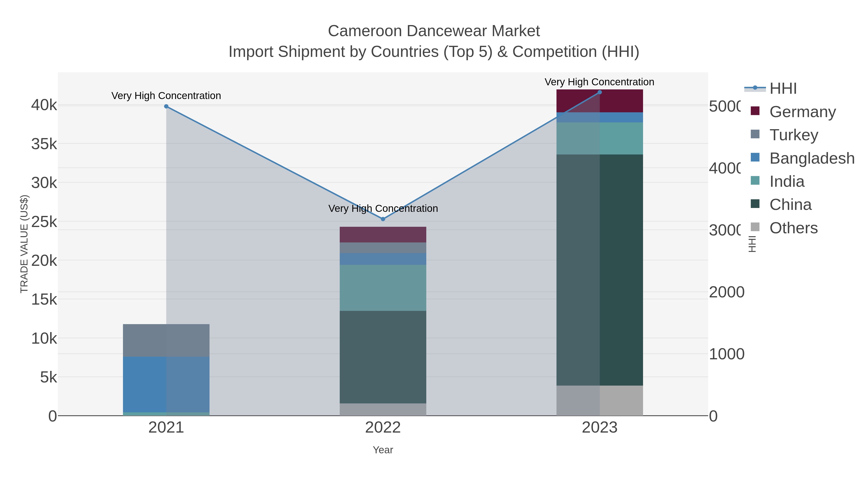The width and height of the screenshot is (868, 488).
Task: Select the 2022 HHI data point
Action: 383,219
